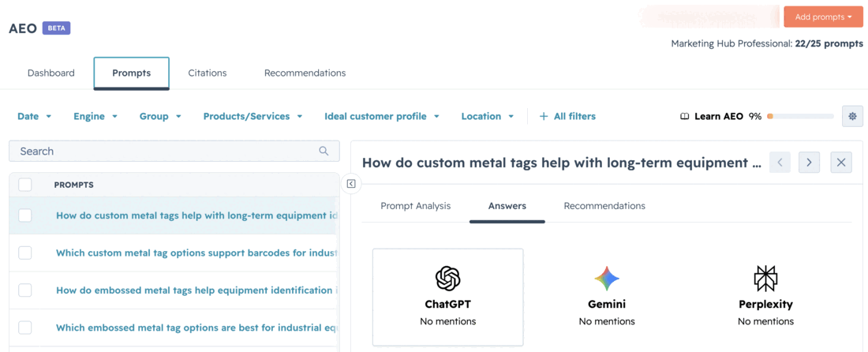868x352 pixels.
Task: Go to next prompt arrow
Action: (x=809, y=162)
